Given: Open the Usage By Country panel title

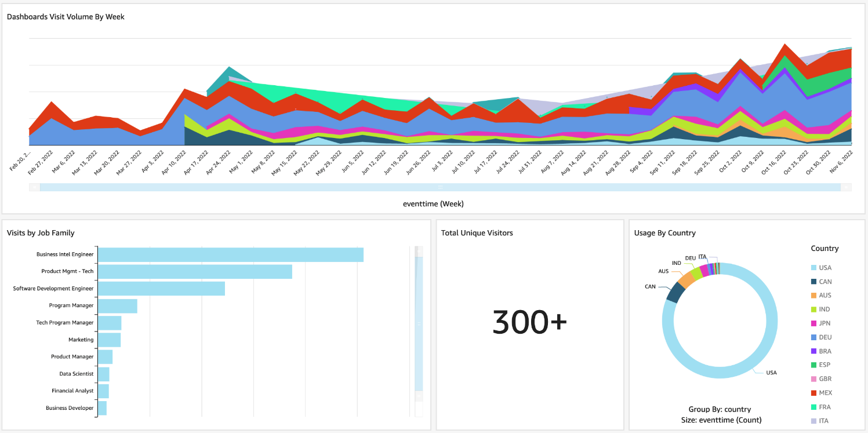Looking at the screenshot, I should coord(664,232).
